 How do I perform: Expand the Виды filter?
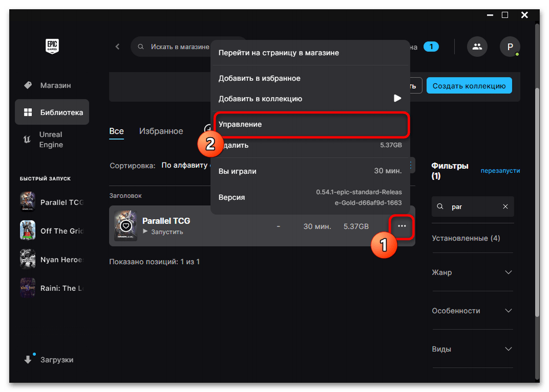click(472, 349)
